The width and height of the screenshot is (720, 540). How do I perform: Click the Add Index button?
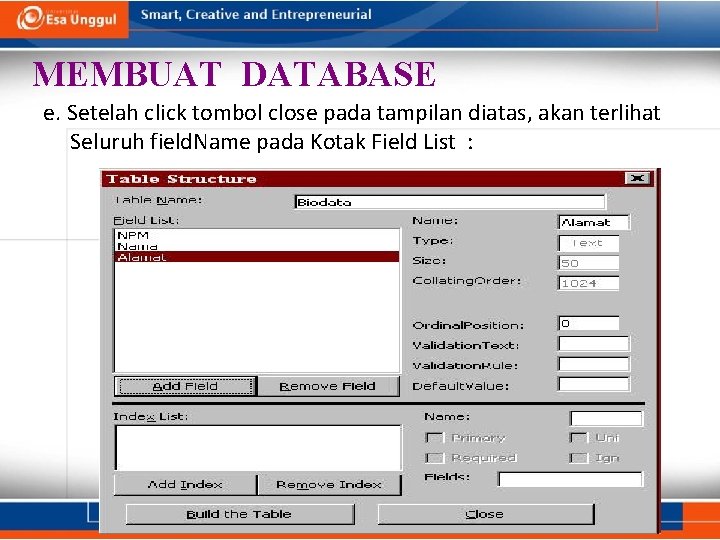[185, 484]
